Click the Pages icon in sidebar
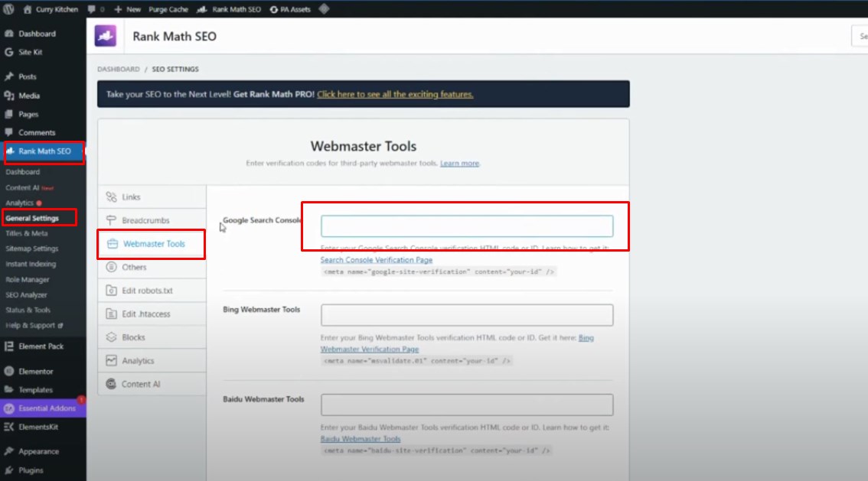 [9, 115]
